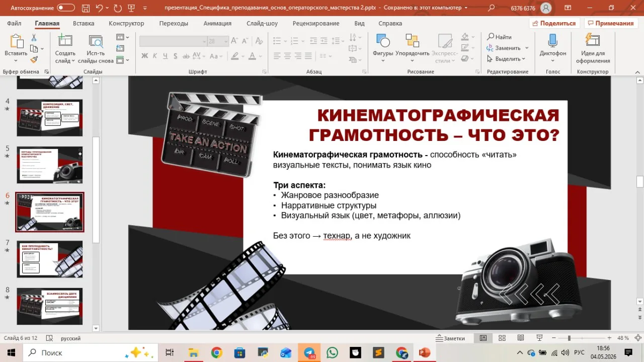Switch to the Анимация tab
Image resolution: width=644 pixels, height=362 pixels.
click(x=217, y=24)
